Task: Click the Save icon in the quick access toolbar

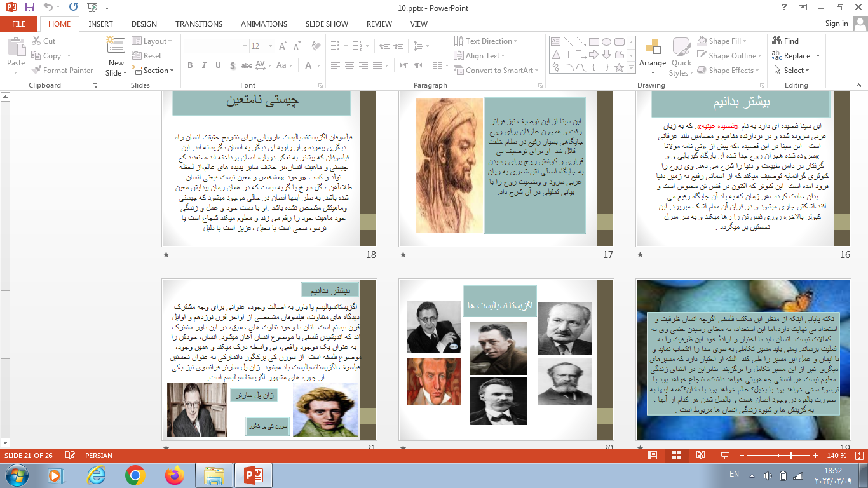Action: click(x=29, y=8)
